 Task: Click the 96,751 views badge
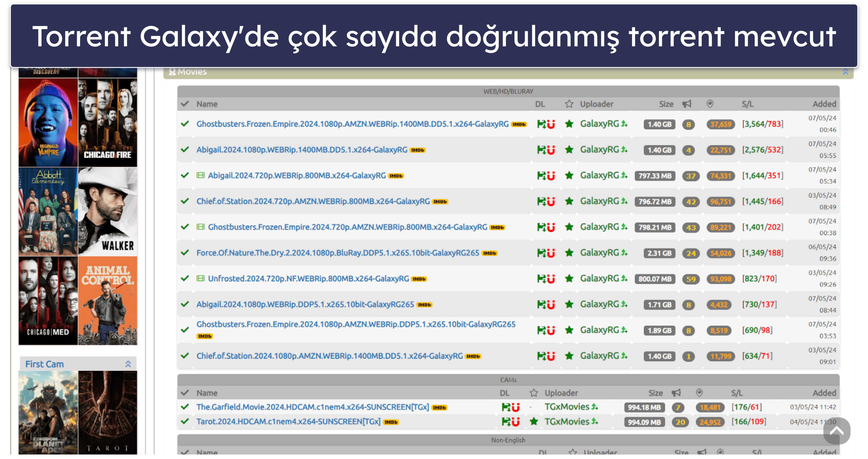pos(721,202)
